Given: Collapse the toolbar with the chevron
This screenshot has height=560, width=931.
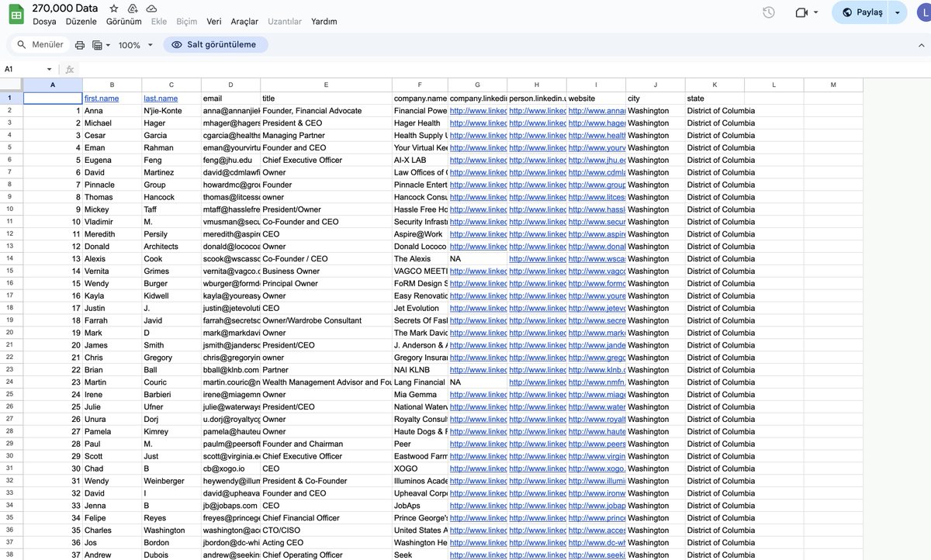Looking at the screenshot, I should point(921,44).
